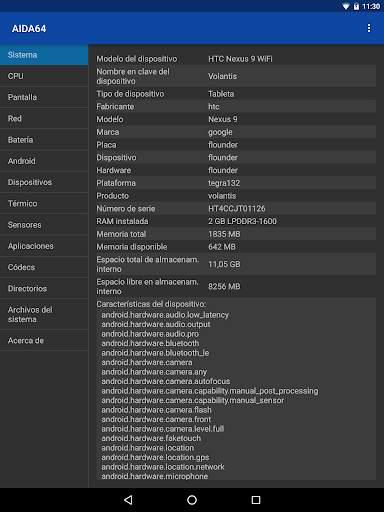Screen dimensions: 384x512
Task: Browse the Directorios section
Action: point(44,288)
